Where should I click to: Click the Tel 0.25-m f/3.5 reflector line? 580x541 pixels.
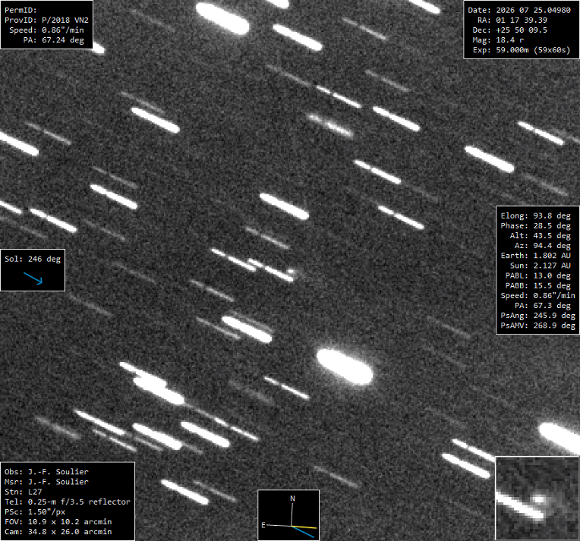68,502
